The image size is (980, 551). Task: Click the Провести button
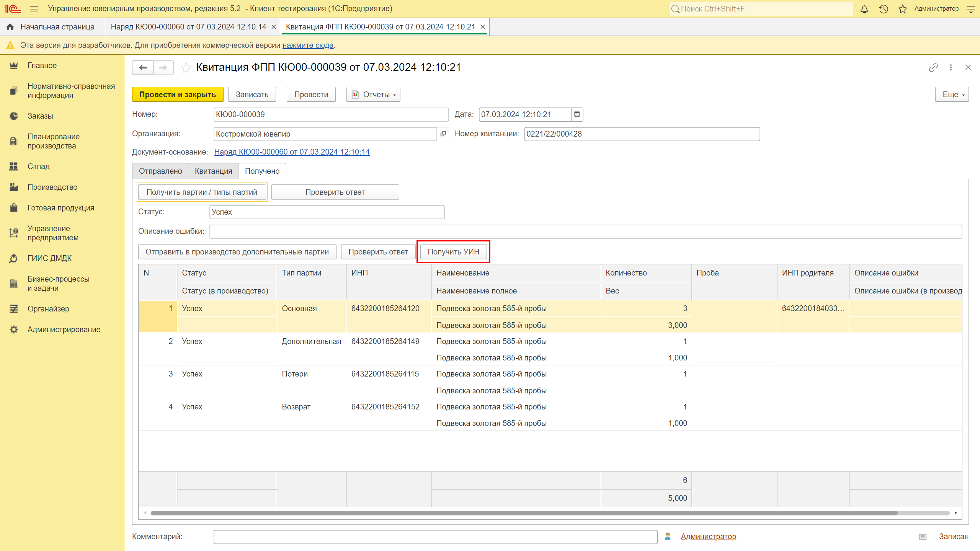pos(311,95)
